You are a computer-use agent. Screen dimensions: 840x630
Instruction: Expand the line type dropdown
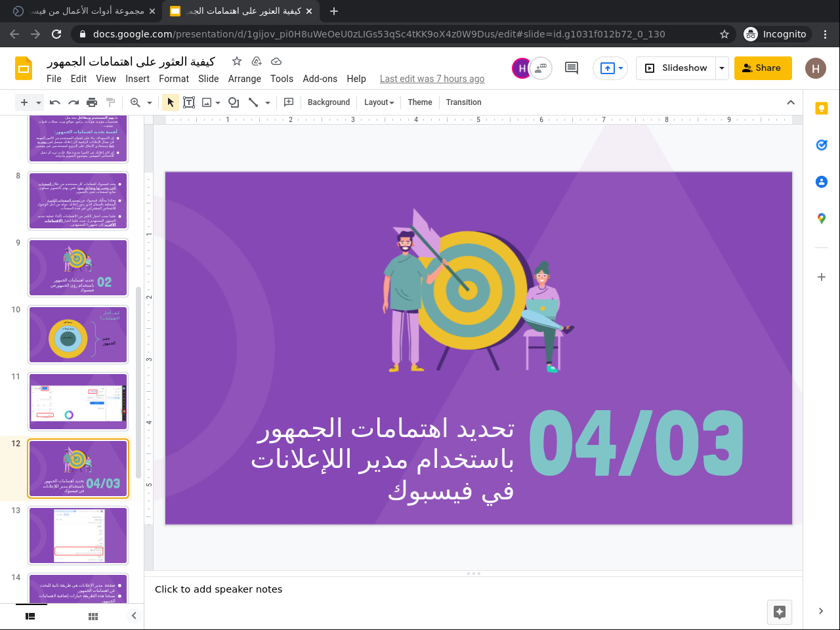tap(268, 102)
